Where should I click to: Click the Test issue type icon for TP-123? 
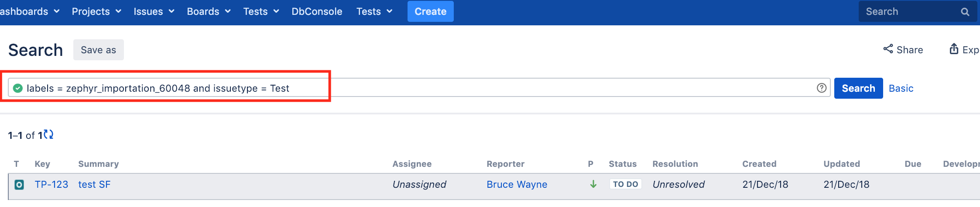coord(19,185)
